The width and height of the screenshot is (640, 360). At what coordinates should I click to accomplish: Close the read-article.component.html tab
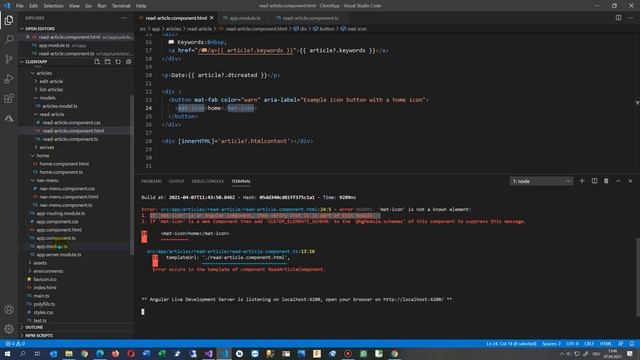(211, 18)
